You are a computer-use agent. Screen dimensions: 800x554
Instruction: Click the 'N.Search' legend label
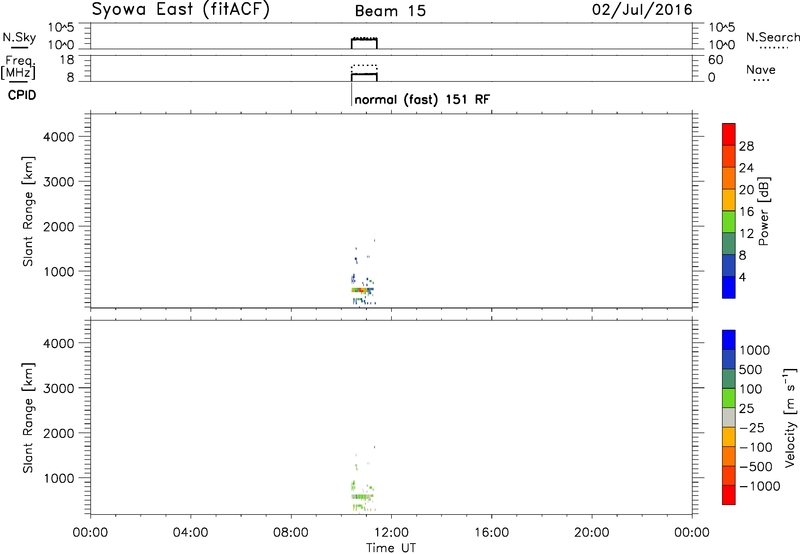point(772,37)
